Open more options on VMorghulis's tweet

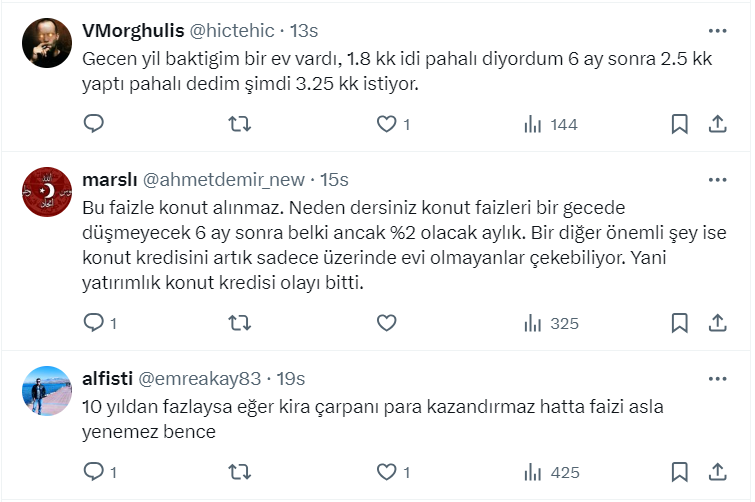(717, 29)
